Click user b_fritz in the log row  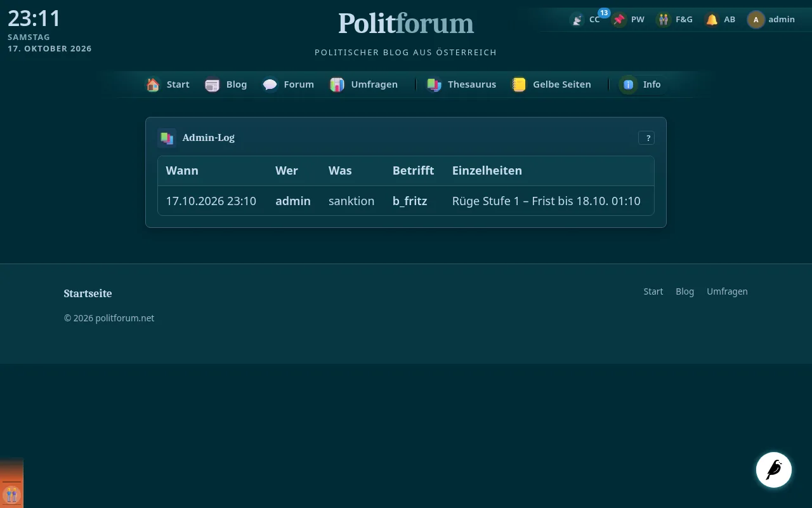pyautogui.click(x=410, y=201)
